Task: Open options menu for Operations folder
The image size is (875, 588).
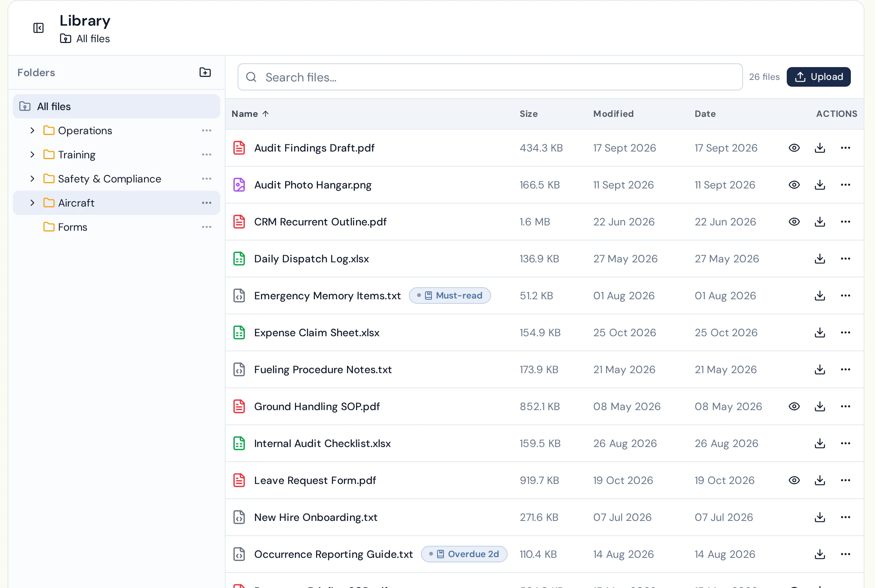Action: (207, 130)
